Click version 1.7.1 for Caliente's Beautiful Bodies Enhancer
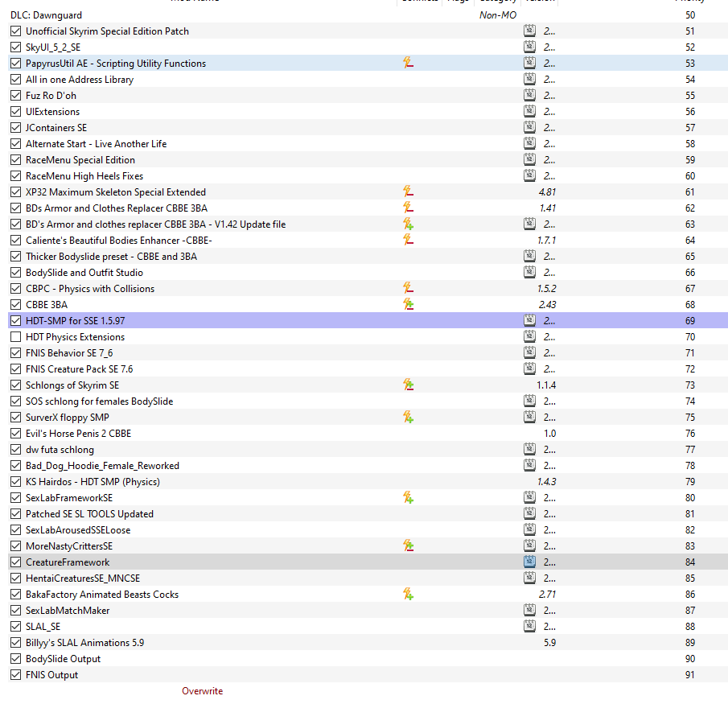 [546, 240]
